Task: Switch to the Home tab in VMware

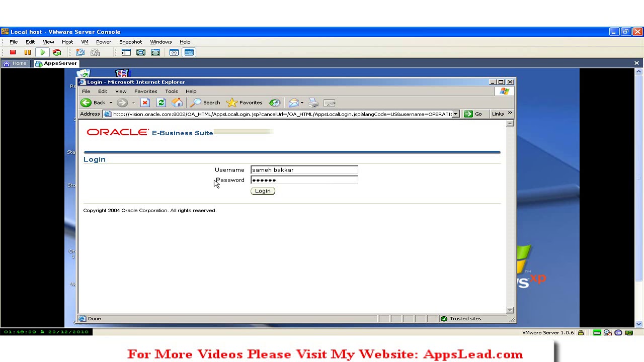Action: pyautogui.click(x=15, y=63)
